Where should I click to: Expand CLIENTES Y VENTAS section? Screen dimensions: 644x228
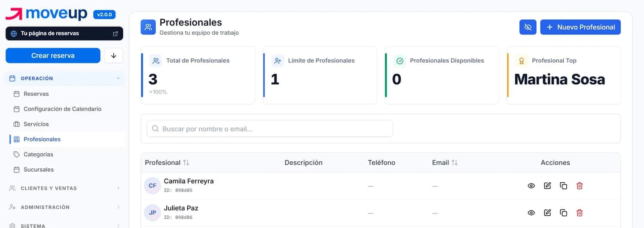tap(64, 188)
